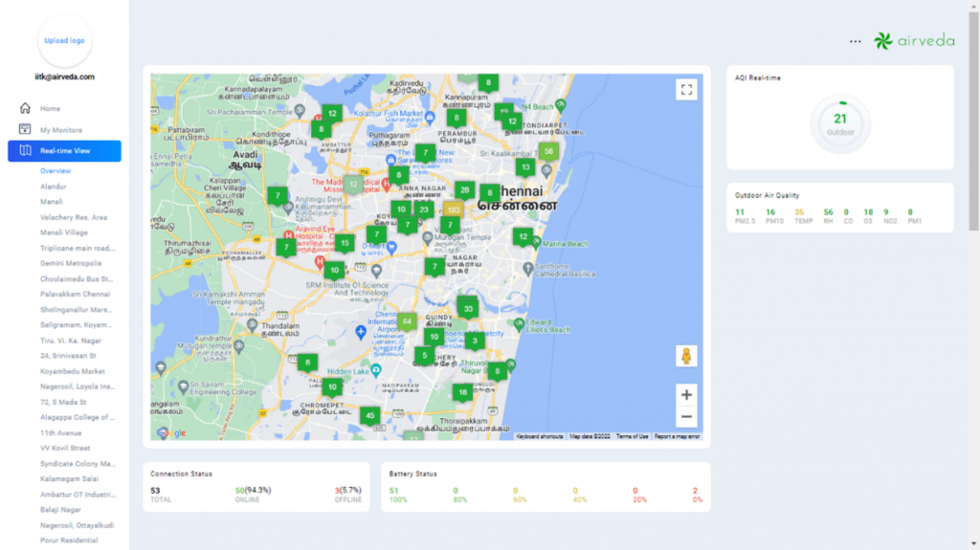Open the Real-time View section
This screenshot has height=550, width=980.
coord(65,150)
